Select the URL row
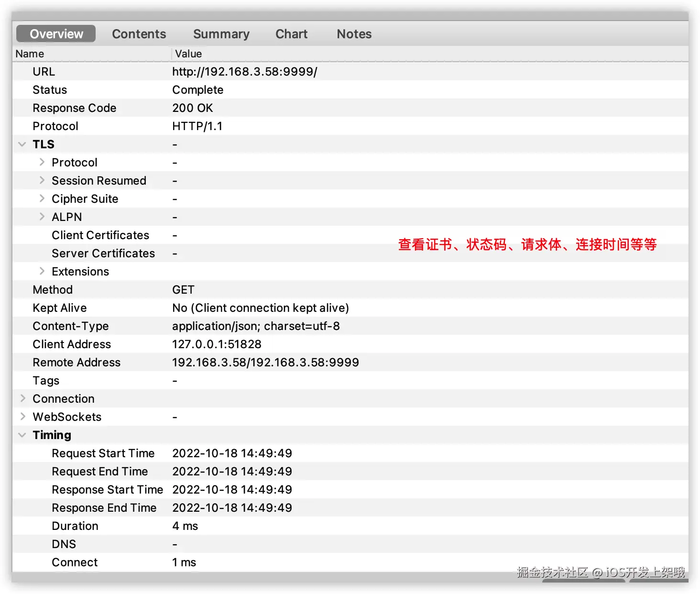Image resolution: width=700 pixels, height=594 pixels. pyautogui.click(x=350, y=72)
